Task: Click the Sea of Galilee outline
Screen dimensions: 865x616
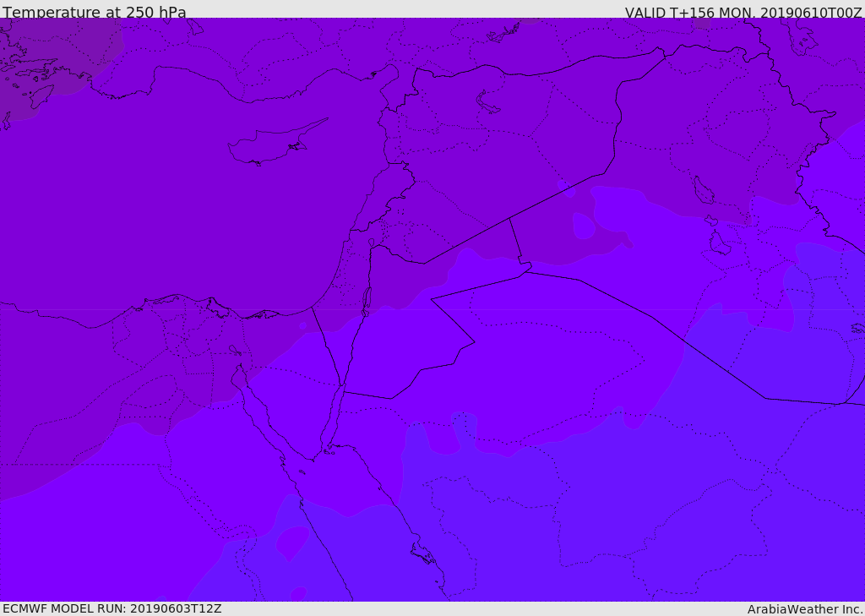Action: click(x=372, y=243)
